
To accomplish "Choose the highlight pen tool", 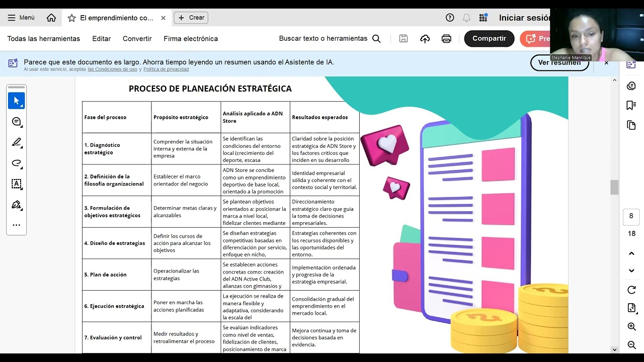I will [x=17, y=142].
